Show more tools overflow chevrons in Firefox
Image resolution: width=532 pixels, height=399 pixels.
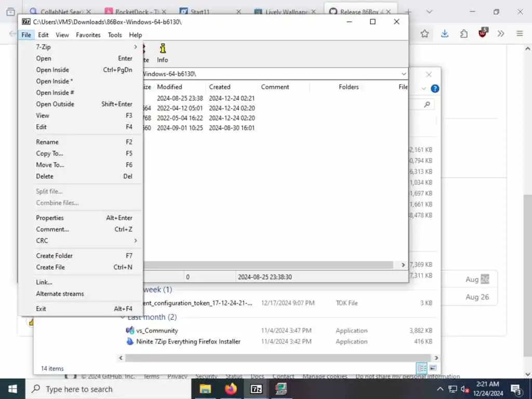(501, 34)
